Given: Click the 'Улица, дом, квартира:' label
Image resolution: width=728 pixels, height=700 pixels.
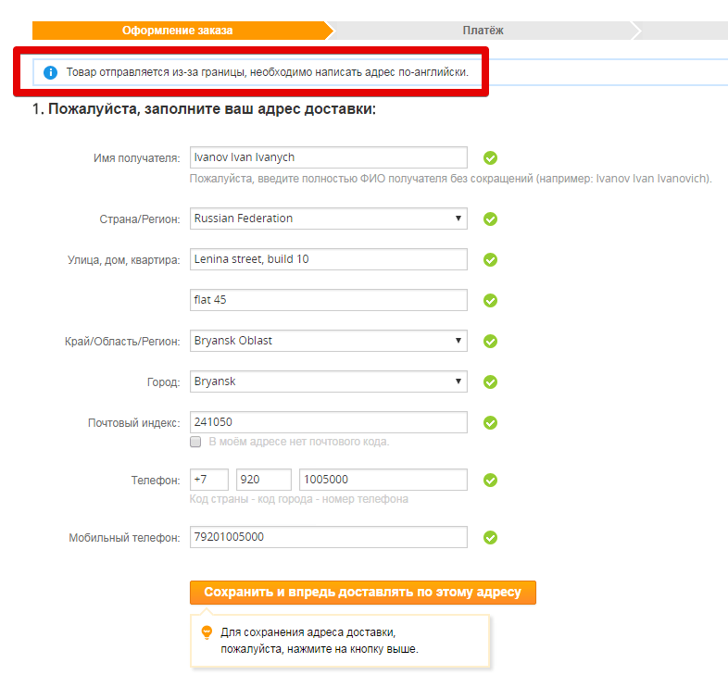Looking at the screenshot, I should [123, 260].
